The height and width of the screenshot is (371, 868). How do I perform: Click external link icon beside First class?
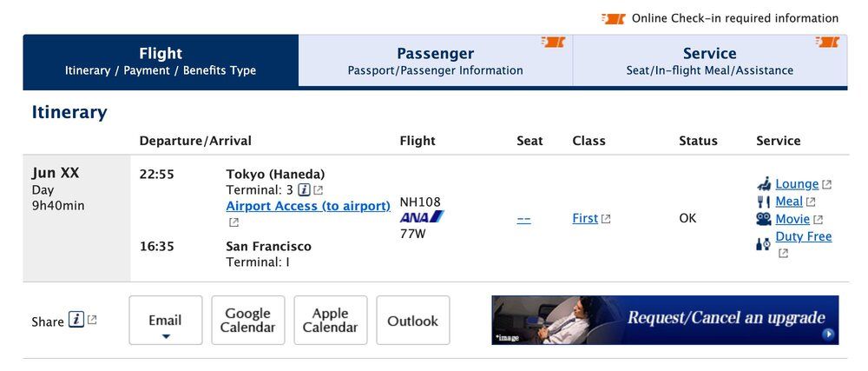click(x=606, y=219)
